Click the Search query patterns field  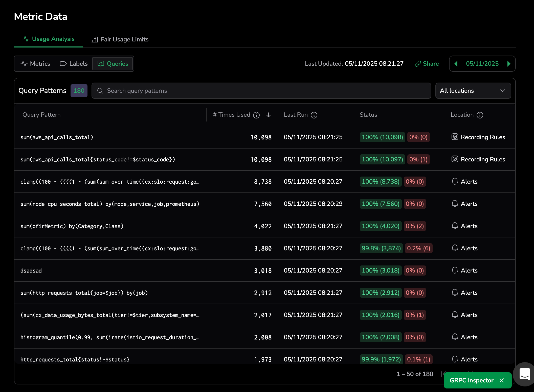coord(261,91)
